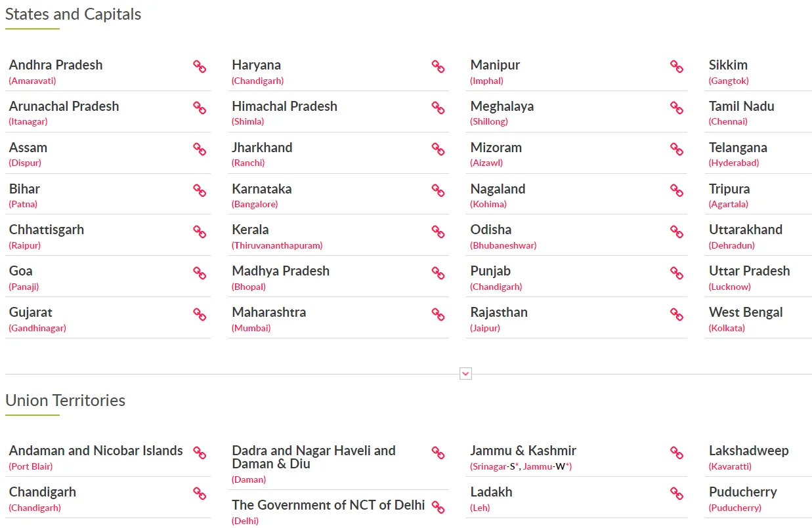Image resolution: width=812 pixels, height=528 pixels.
Task: Click the Dadra and Nagar Haveli link icon
Action: point(438,452)
